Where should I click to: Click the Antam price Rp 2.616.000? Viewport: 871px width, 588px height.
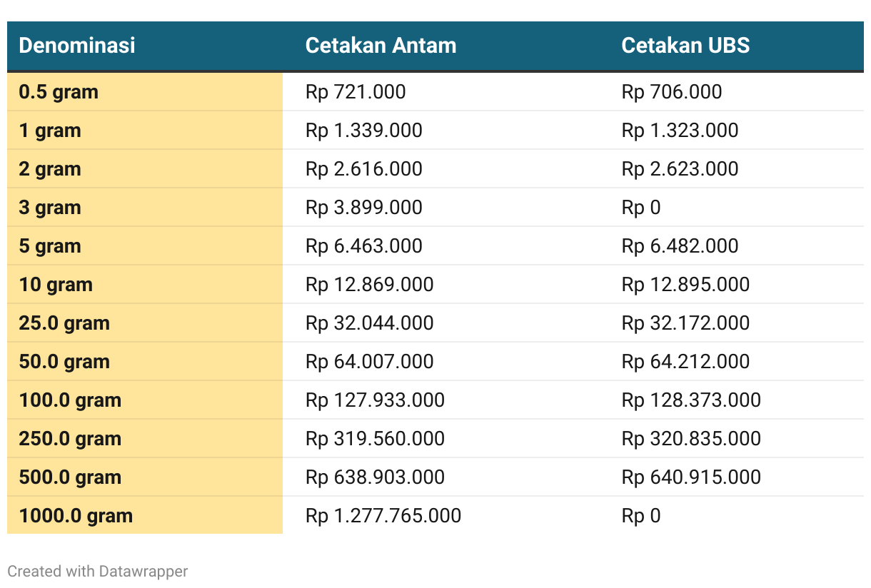364,169
